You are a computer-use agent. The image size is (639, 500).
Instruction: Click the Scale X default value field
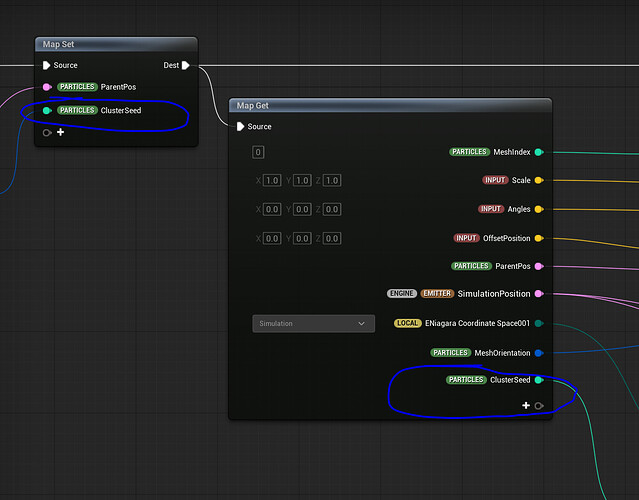click(x=272, y=181)
